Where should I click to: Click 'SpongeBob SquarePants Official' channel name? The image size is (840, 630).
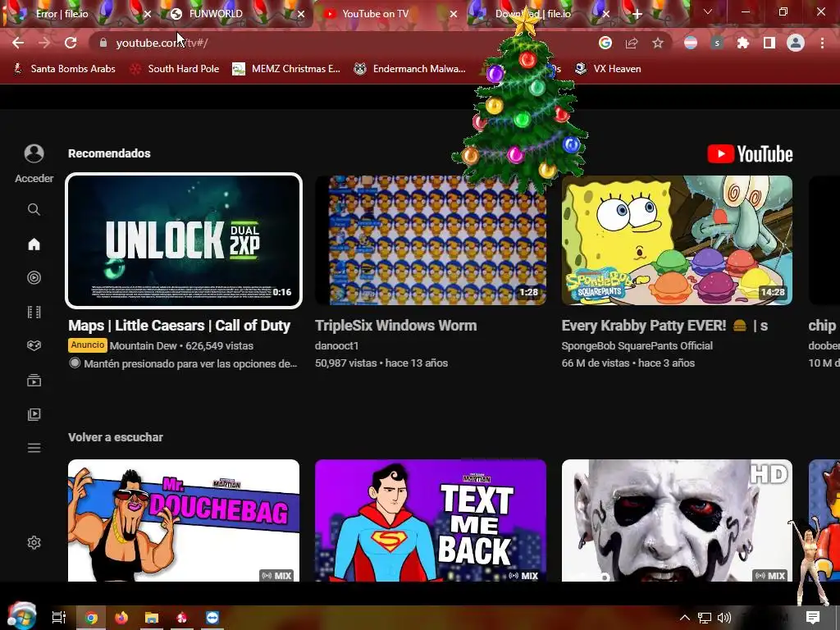click(x=637, y=345)
